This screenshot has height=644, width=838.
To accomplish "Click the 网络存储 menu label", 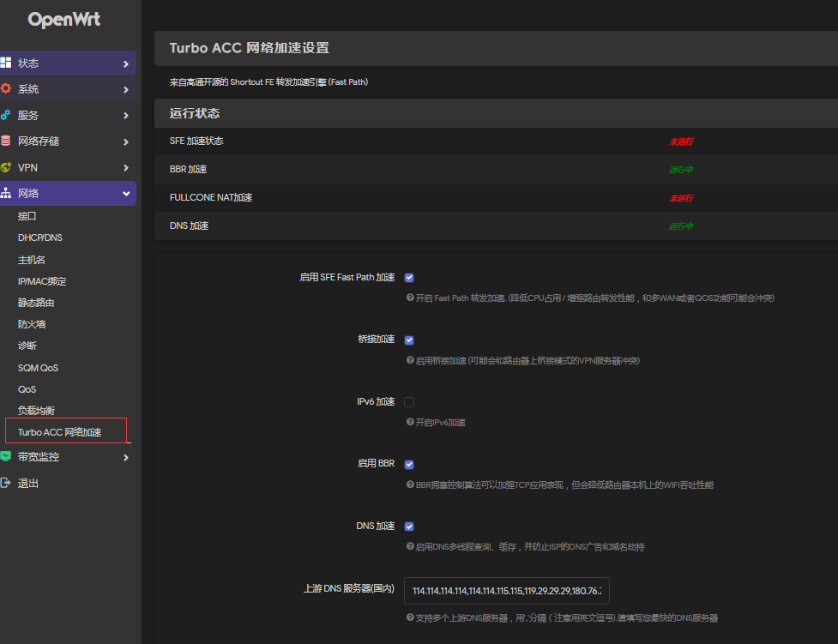I will 39,141.
